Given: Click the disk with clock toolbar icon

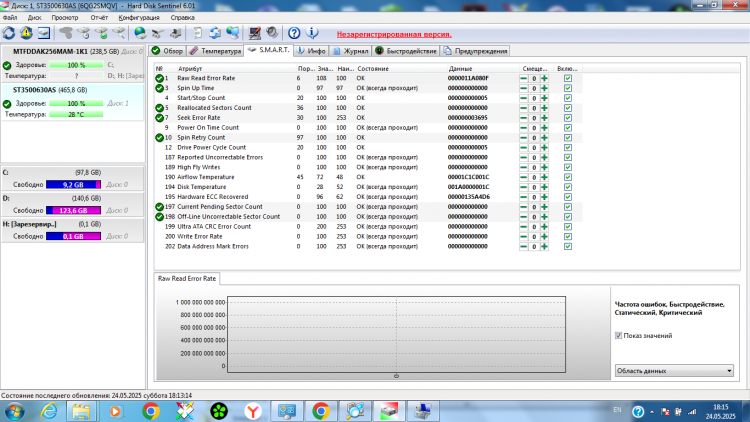Looking at the screenshot, I should pyautogui.click(x=83, y=33).
